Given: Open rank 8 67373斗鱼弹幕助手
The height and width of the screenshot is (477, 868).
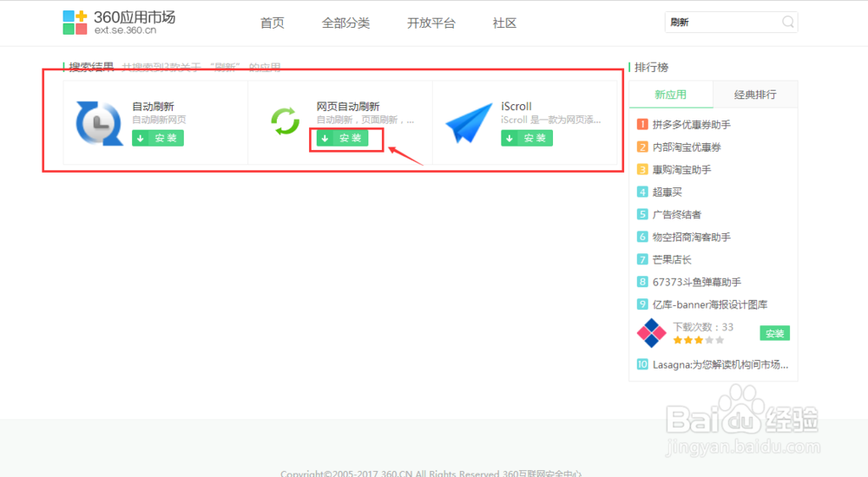Looking at the screenshot, I should [696, 282].
